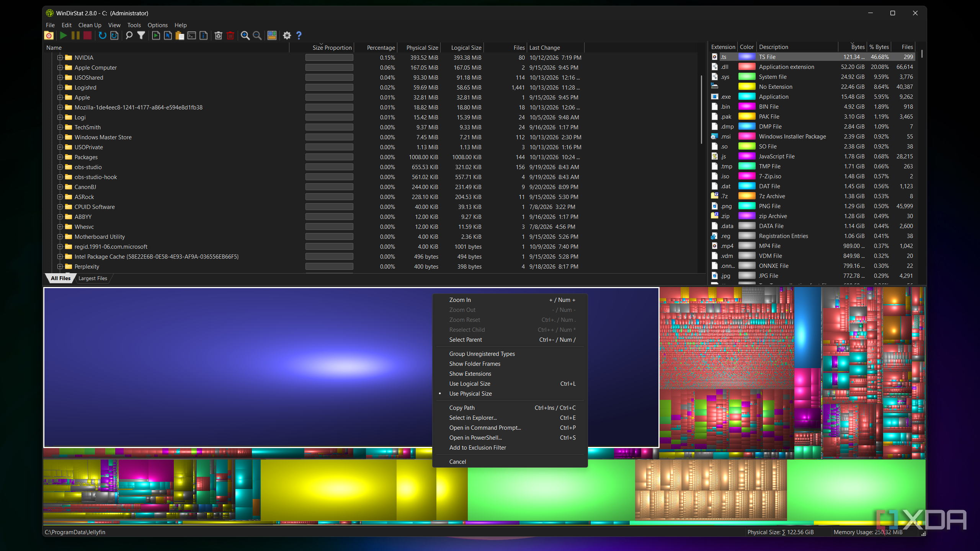This screenshot has height=551, width=980.
Task: Toggle the treemap view toolbar icon
Action: point(272,36)
